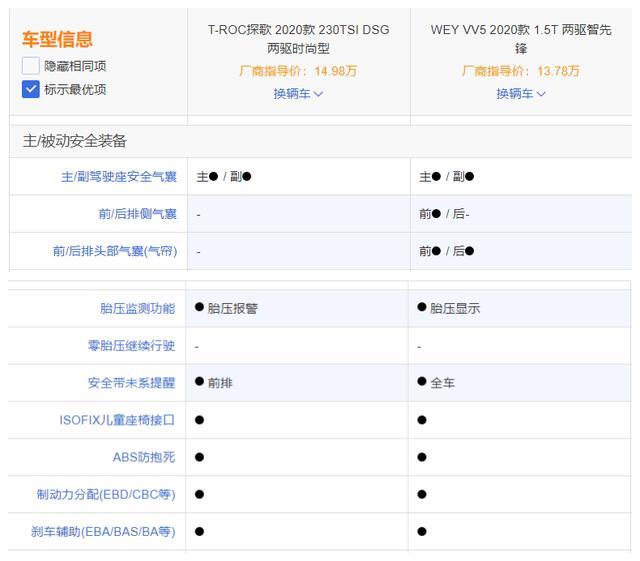Uncheck the 标示最优项 checkbox
The width and height of the screenshot is (640, 561).
pyautogui.click(x=31, y=89)
